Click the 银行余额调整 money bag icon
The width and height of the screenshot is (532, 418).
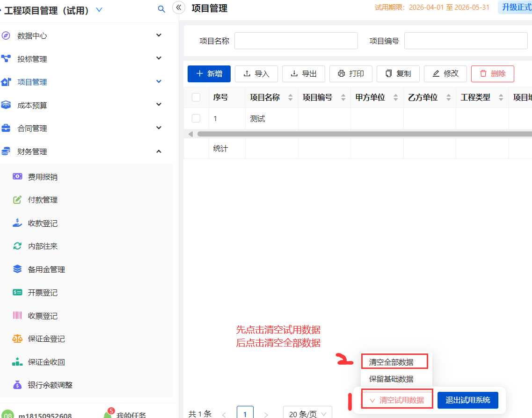pos(17,385)
